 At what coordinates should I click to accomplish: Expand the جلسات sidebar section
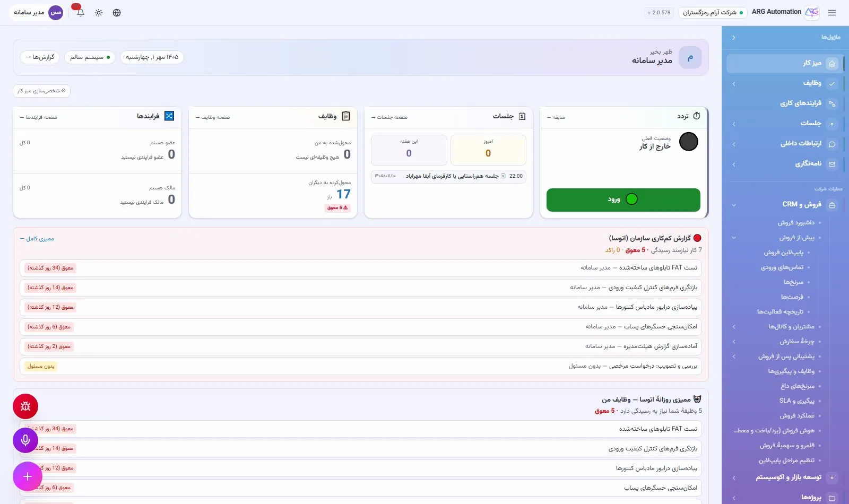coord(734,124)
